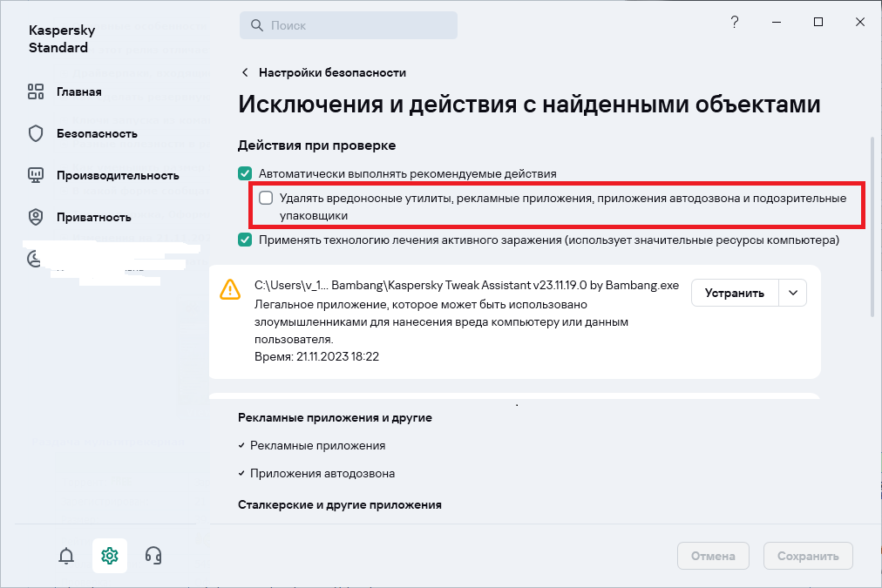Image resolution: width=882 pixels, height=588 pixels.
Task: Click the Производительность monitor icon
Action: click(36, 175)
